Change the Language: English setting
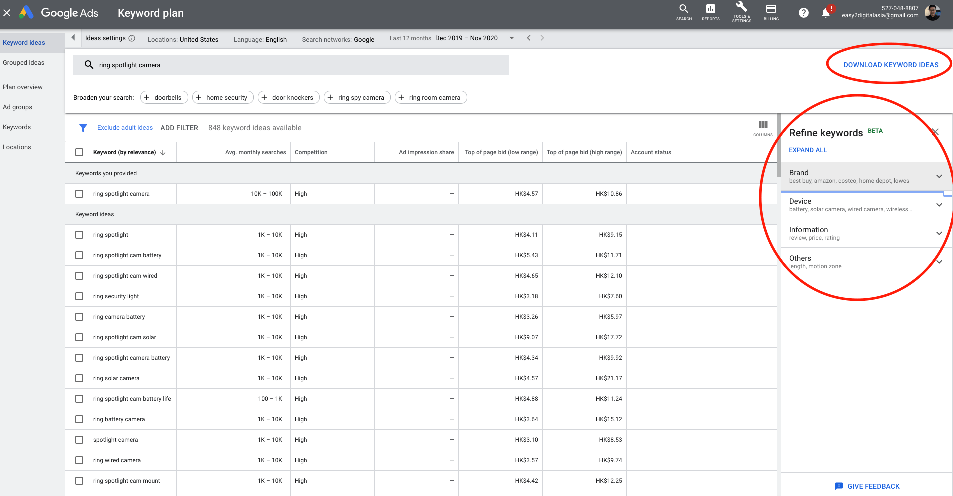The height and width of the screenshot is (496, 953). tap(260, 39)
